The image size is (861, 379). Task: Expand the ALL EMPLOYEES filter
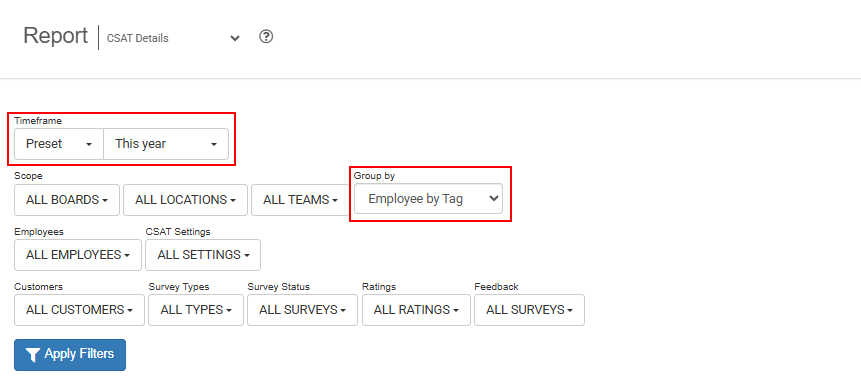(x=78, y=255)
